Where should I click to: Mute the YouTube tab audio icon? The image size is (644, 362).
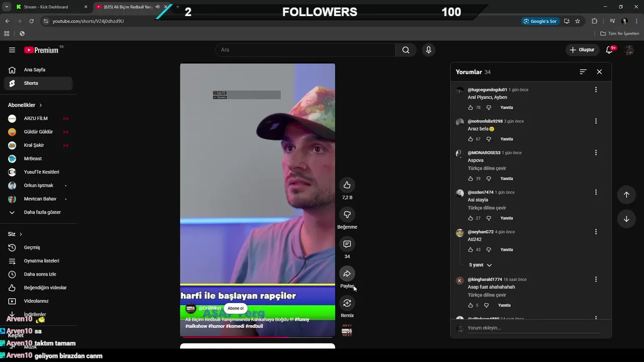pos(157,7)
